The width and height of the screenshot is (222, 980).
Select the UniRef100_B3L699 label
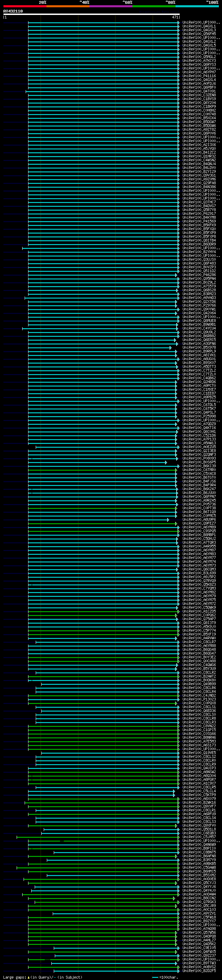[x=199, y=573]
